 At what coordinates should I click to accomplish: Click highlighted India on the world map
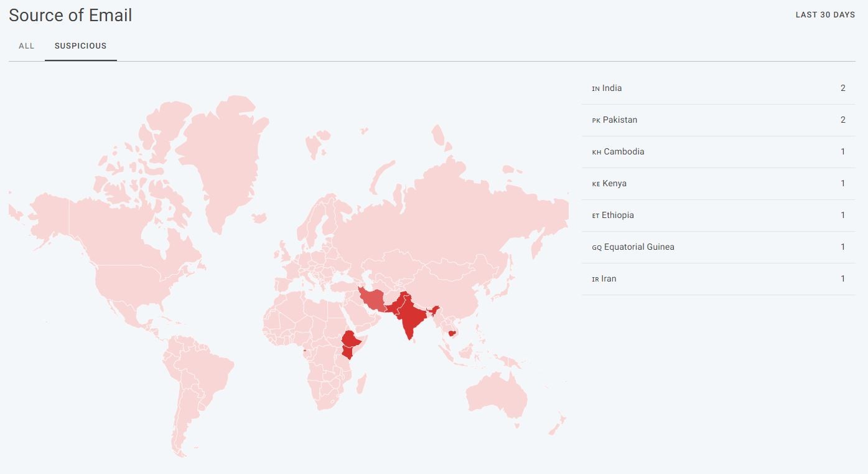(410, 318)
